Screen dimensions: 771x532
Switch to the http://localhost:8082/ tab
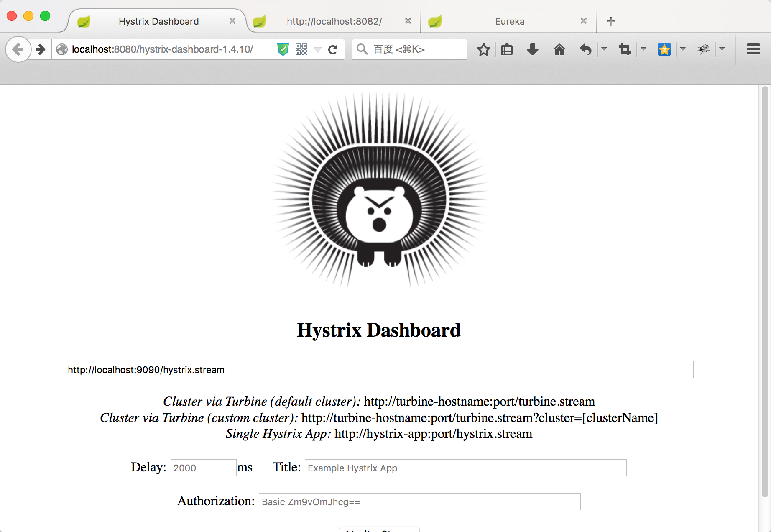pos(334,21)
